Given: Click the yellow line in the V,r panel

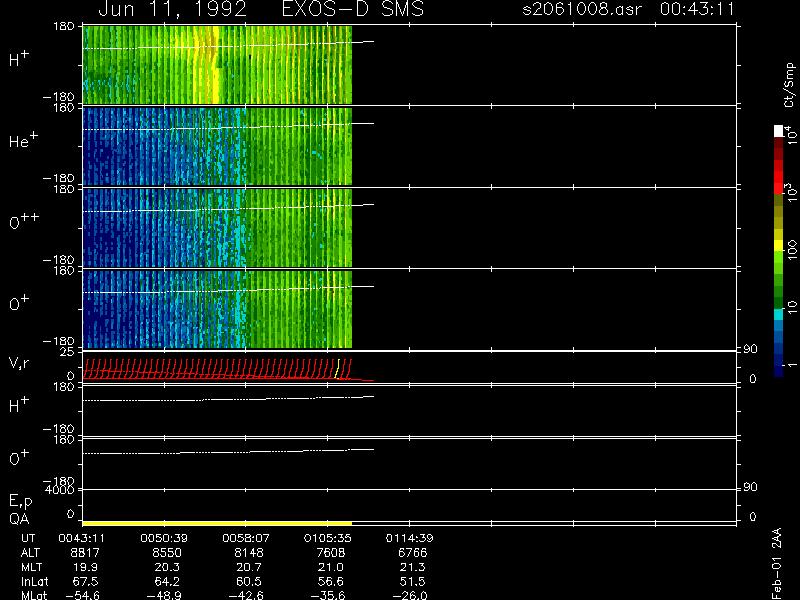Looking at the screenshot, I should pyautogui.click(x=337, y=368).
